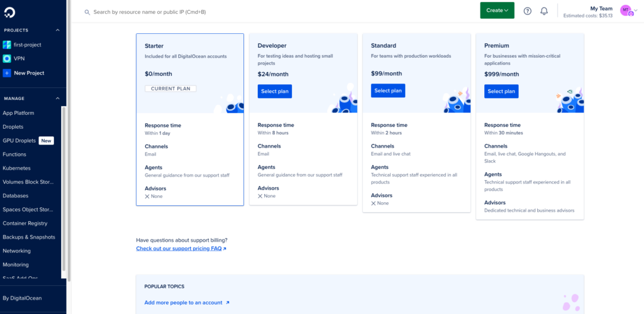644x314 pixels.
Task: Click the $99/month price
Action: coord(387,73)
